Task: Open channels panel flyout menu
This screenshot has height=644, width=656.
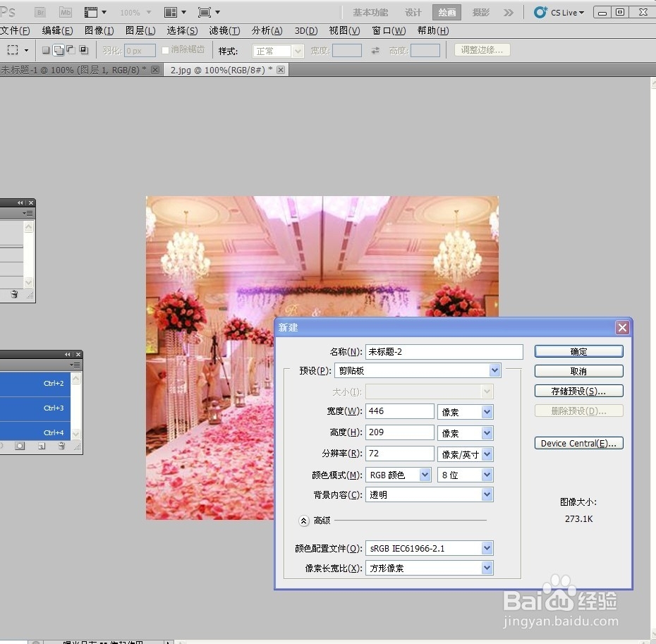Action: click(x=75, y=365)
